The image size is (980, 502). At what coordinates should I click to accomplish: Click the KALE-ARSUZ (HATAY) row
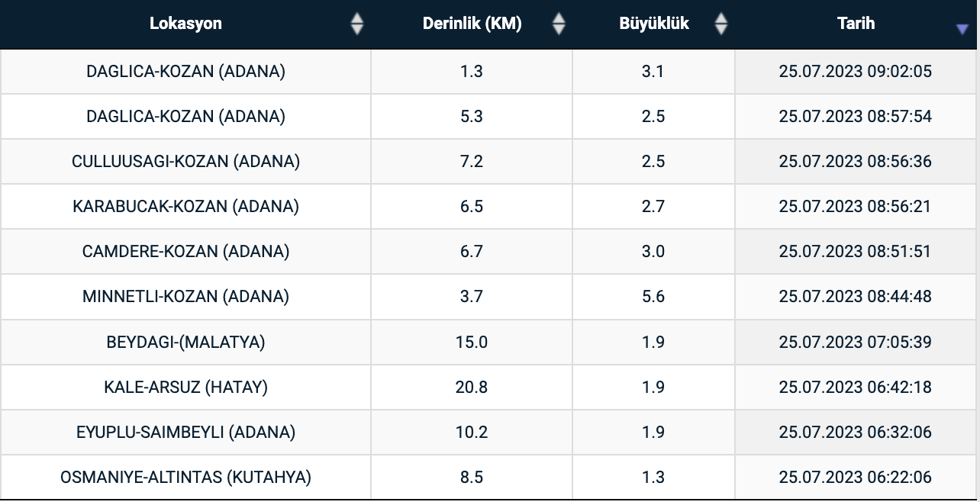point(185,387)
